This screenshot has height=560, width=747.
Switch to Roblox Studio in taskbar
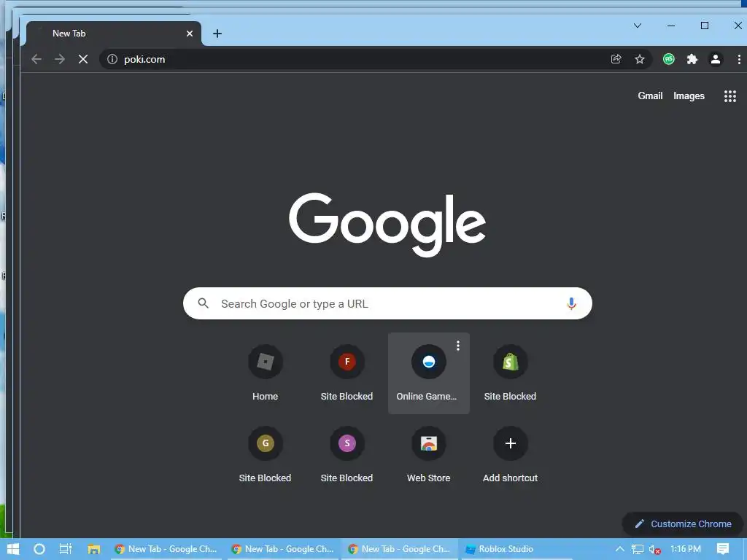(x=516, y=549)
